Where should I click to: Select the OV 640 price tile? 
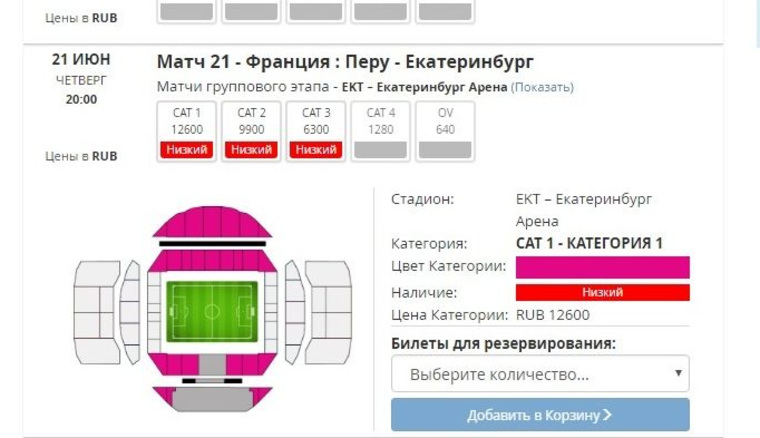pyautogui.click(x=445, y=131)
